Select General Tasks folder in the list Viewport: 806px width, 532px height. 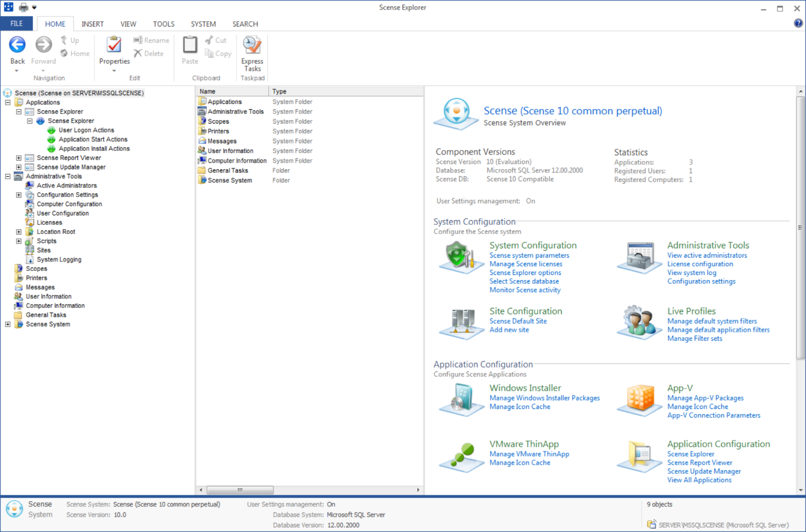228,170
